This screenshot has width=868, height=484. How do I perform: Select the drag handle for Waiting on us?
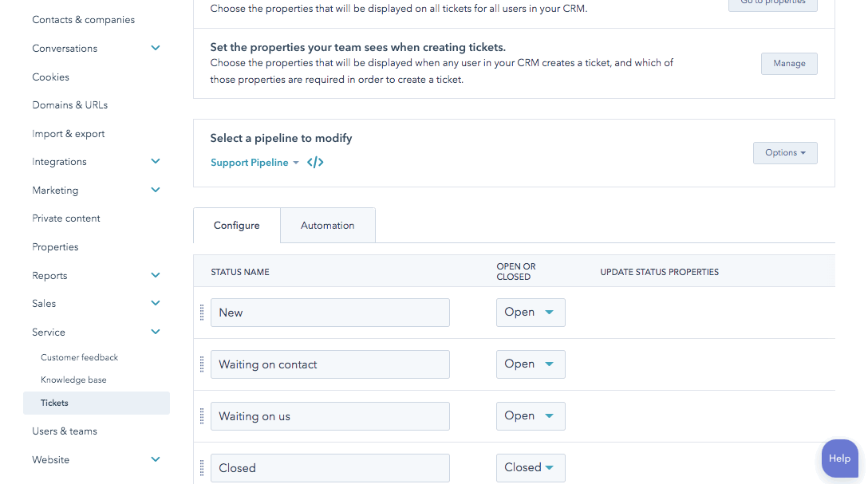tap(202, 416)
